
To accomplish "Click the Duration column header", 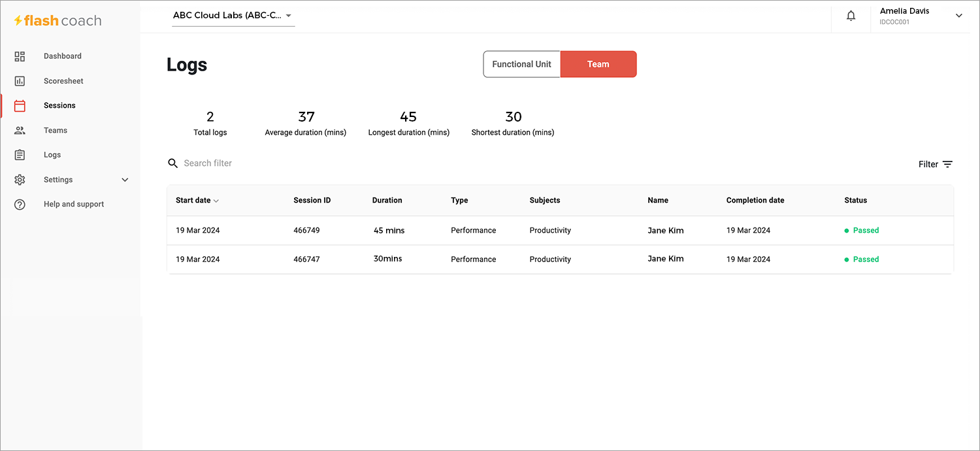I will (x=387, y=201).
